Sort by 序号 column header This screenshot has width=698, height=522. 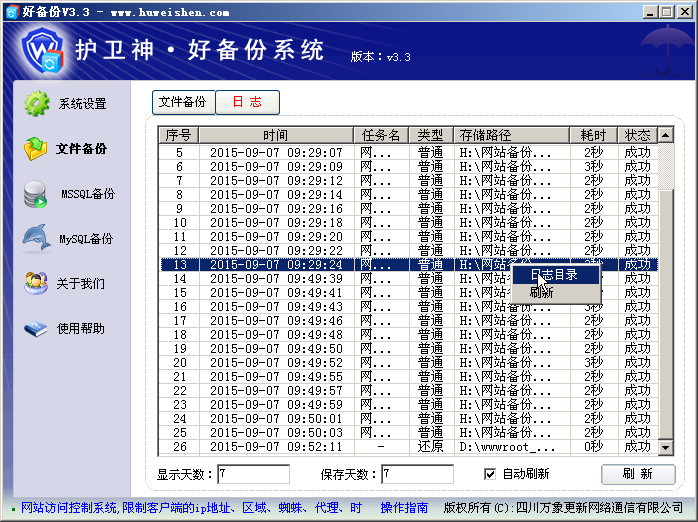coord(179,135)
